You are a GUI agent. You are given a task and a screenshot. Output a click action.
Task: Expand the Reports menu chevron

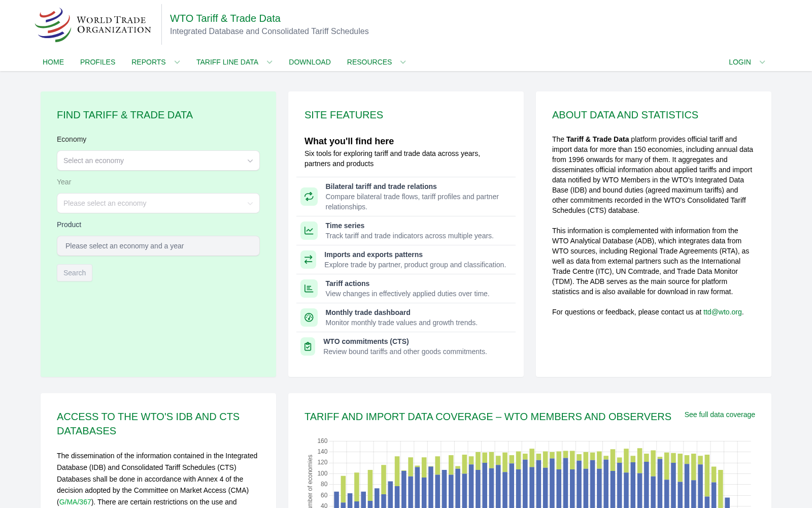pos(177,62)
